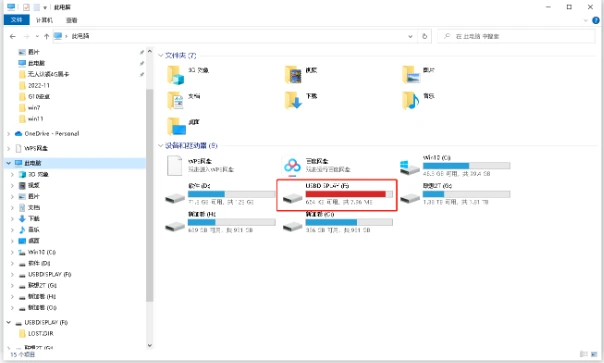Click New Folder icon in title bar
Viewport: 604px width, 363px height.
37,7
